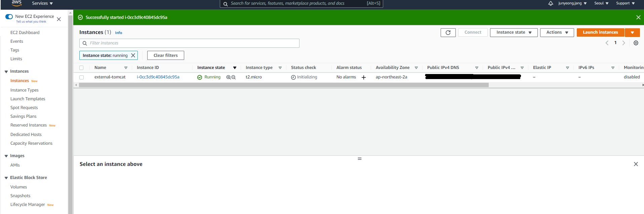This screenshot has width=644, height=214.
Task: Click the zoom-in icon next to Running
Action: [x=229, y=77]
